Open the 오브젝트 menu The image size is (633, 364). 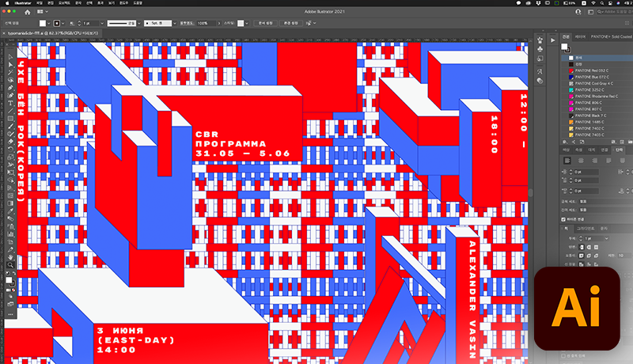(x=64, y=3)
